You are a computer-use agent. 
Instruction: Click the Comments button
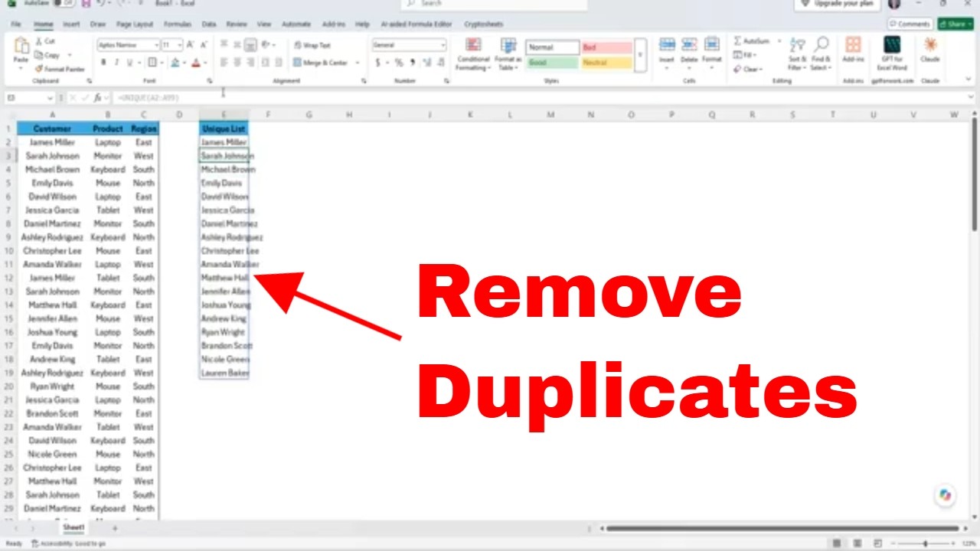909,24
